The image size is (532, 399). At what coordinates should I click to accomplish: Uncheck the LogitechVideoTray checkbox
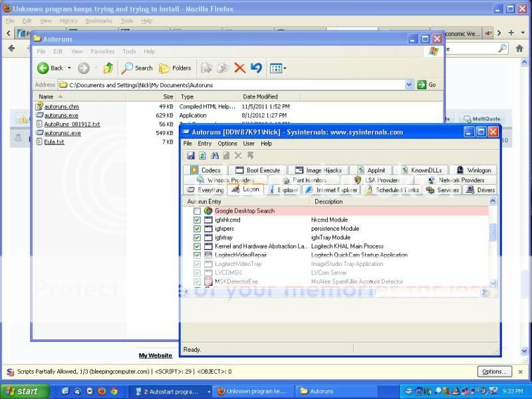(197, 264)
